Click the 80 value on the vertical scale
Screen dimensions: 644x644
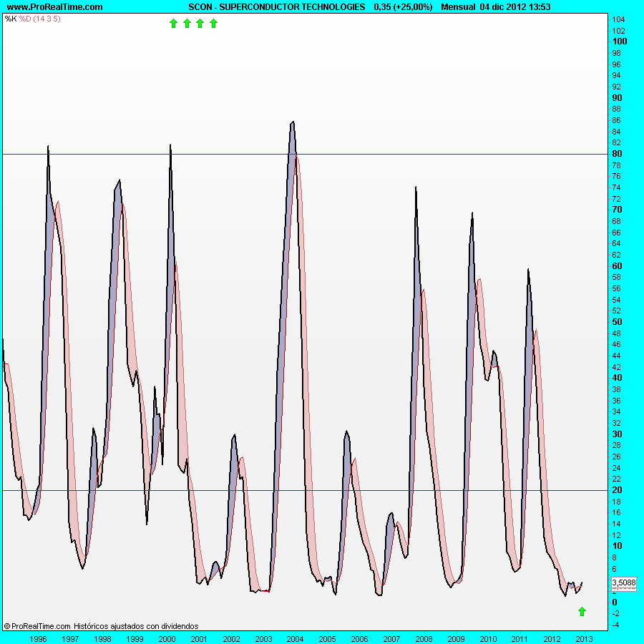(617, 154)
